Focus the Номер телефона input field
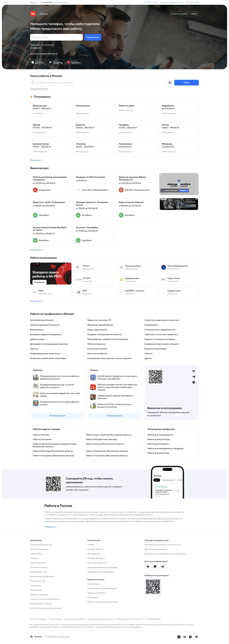Screen dimensions: 229x644 click(x=56, y=37)
